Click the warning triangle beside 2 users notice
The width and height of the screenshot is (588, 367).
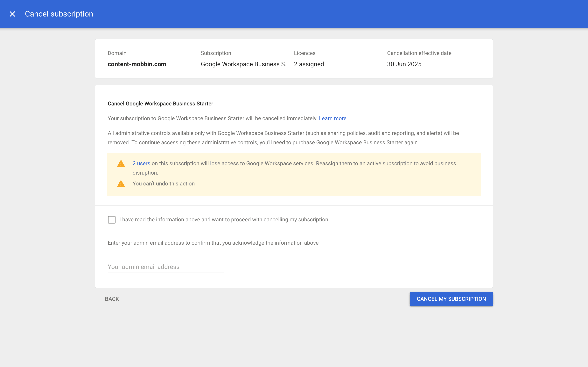pyautogui.click(x=121, y=163)
